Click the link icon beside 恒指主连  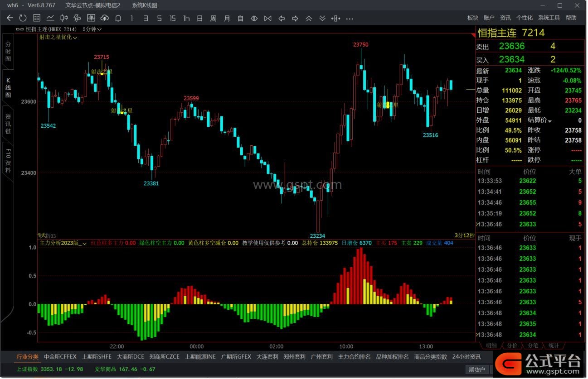point(19,29)
